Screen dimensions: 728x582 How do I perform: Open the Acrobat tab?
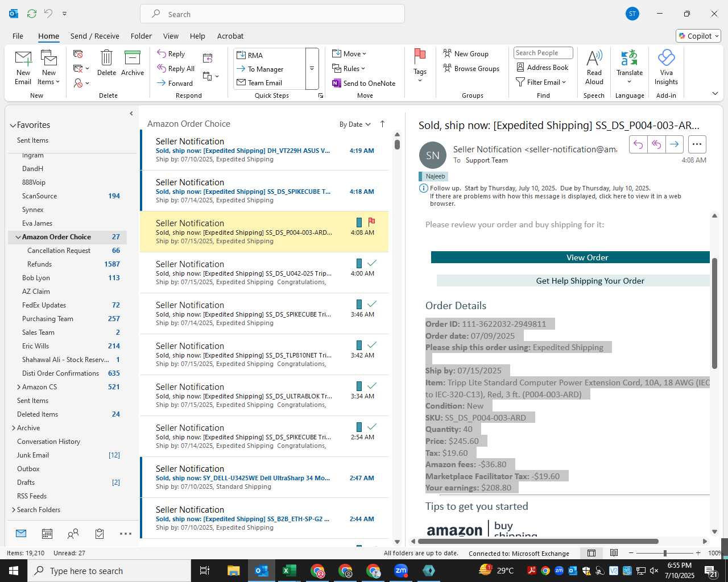point(230,36)
